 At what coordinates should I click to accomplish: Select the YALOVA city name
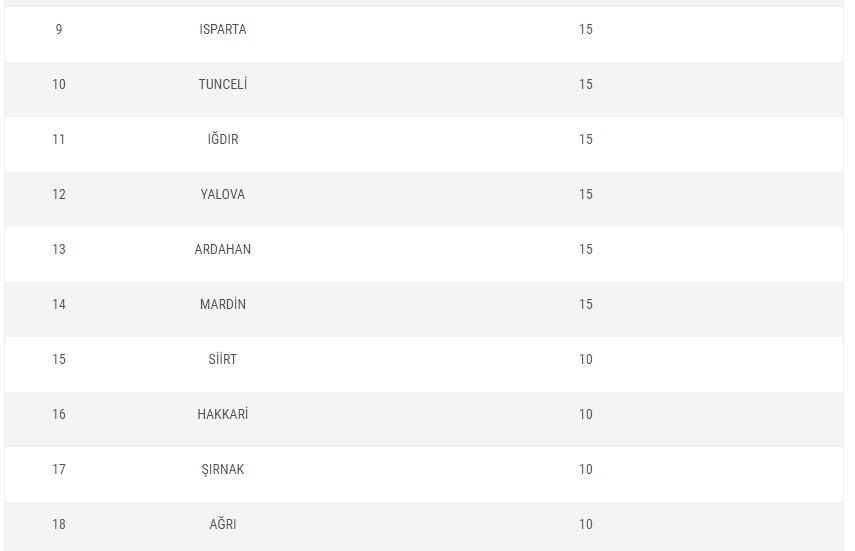[222, 195]
